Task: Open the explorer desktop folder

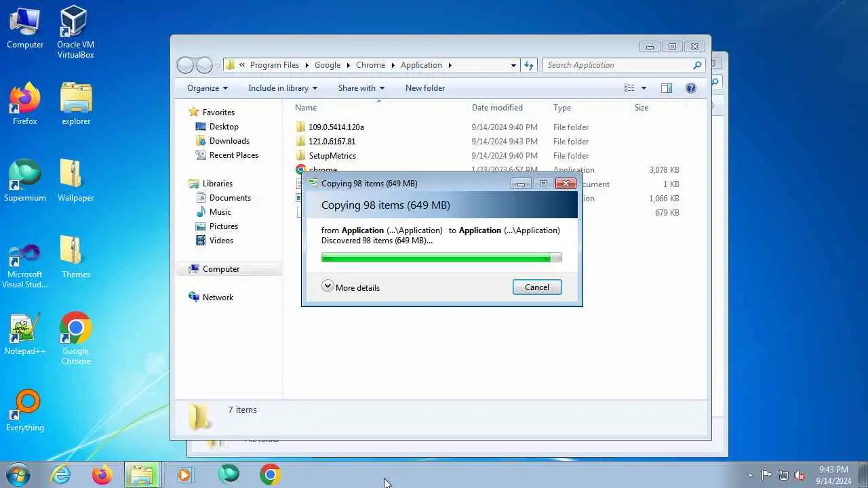Action: 75,104
